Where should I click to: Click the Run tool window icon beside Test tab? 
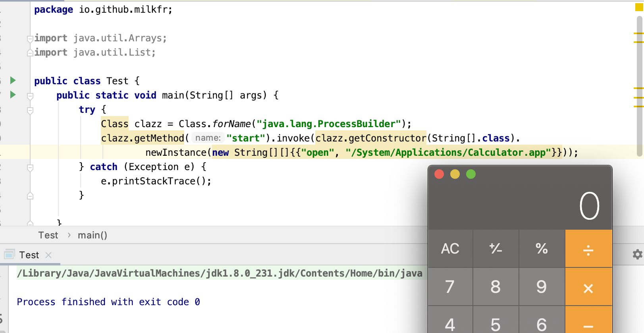pyautogui.click(x=9, y=254)
